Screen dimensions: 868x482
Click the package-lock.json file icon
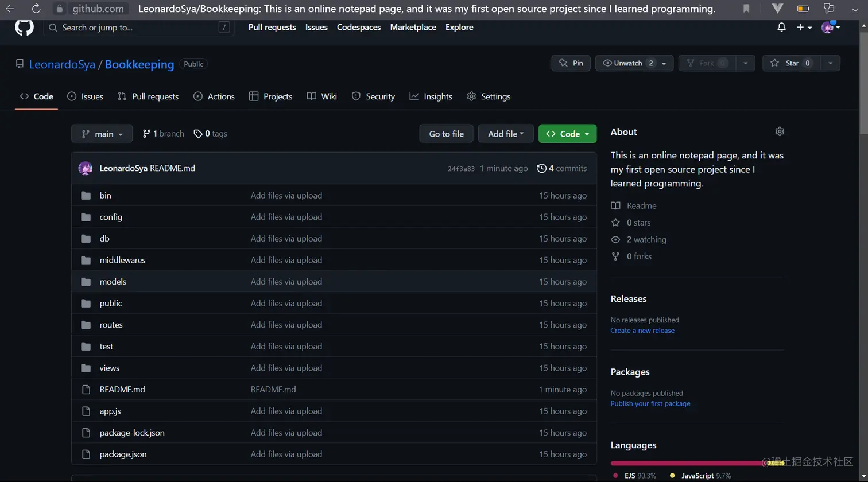click(x=86, y=433)
